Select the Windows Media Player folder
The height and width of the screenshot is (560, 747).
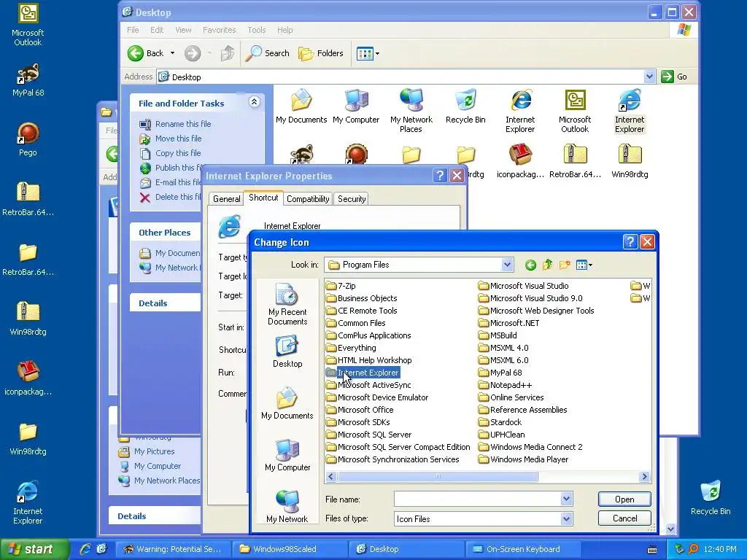pos(524,459)
